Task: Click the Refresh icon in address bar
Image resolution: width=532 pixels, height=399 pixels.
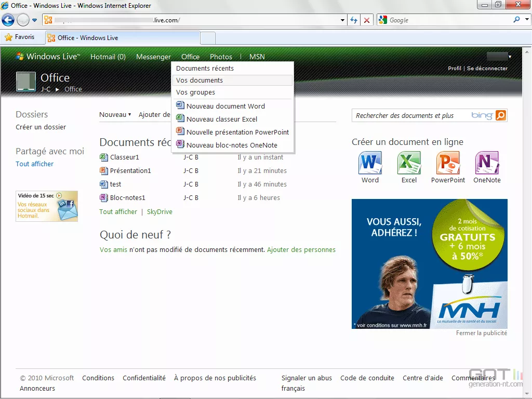Action: pos(354,20)
